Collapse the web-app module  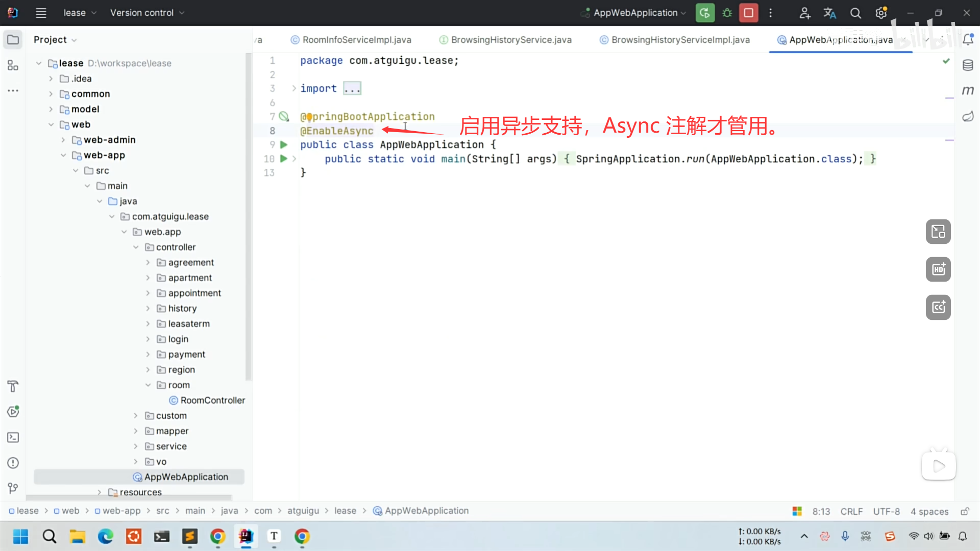pyautogui.click(x=63, y=155)
